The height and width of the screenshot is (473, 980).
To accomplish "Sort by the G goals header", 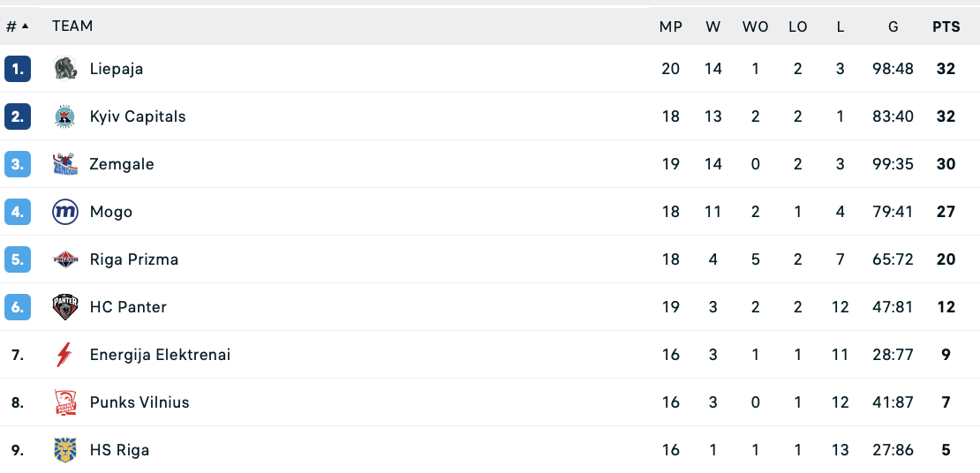I will [x=893, y=26].
